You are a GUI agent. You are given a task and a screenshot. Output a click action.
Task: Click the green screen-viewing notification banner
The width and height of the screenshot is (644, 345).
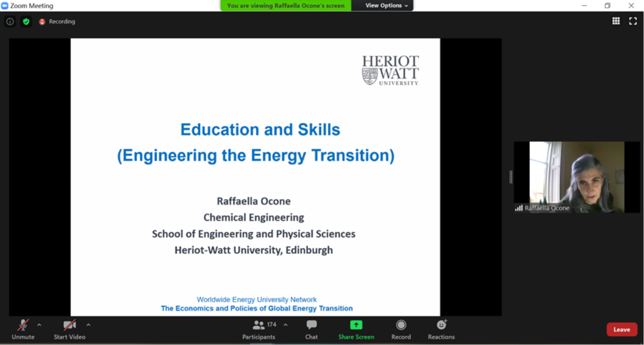point(286,5)
